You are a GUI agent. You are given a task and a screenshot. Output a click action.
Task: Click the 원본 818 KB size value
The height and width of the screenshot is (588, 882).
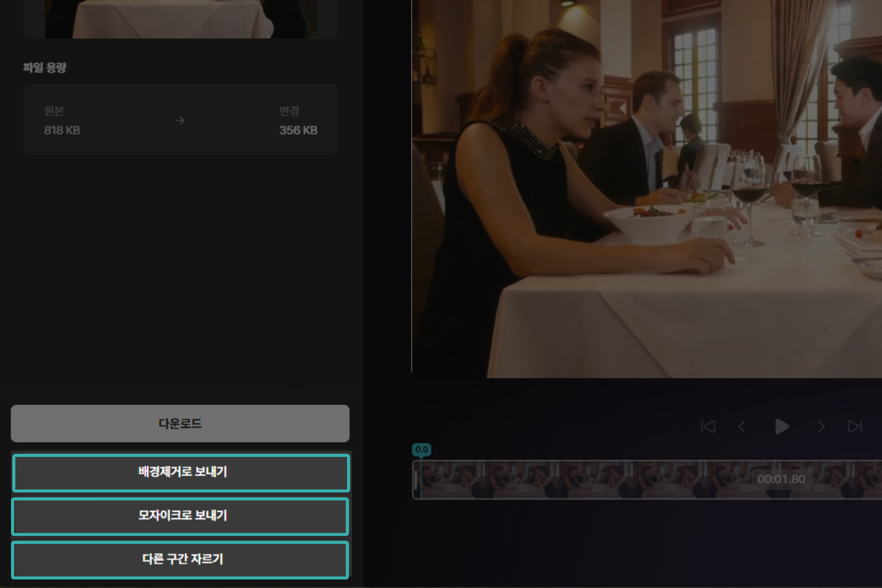click(62, 130)
